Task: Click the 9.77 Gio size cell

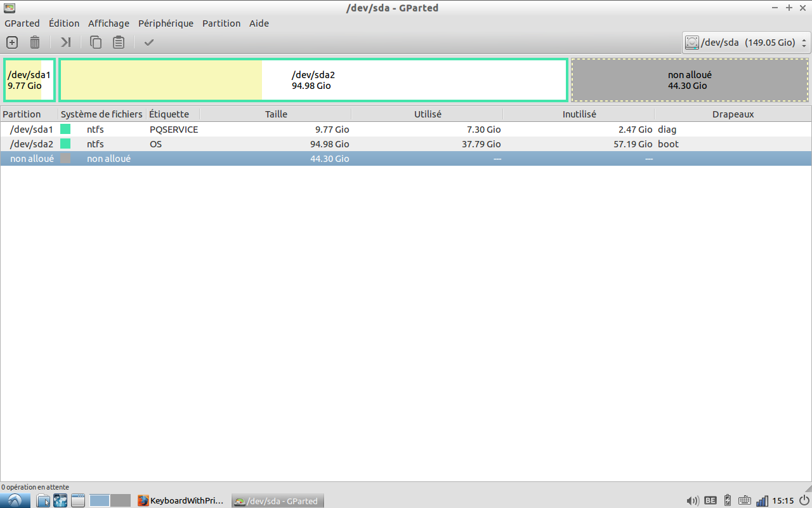Action: pyautogui.click(x=332, y=130)
